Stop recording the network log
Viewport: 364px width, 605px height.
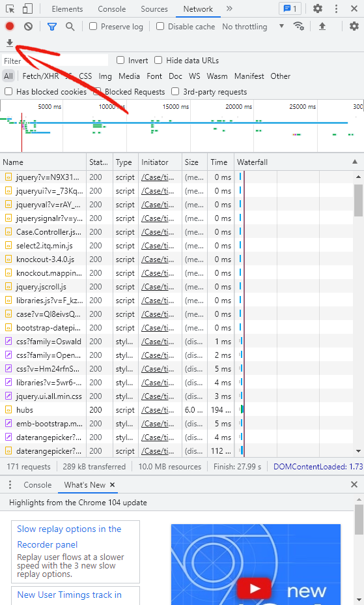pos(10,26)
